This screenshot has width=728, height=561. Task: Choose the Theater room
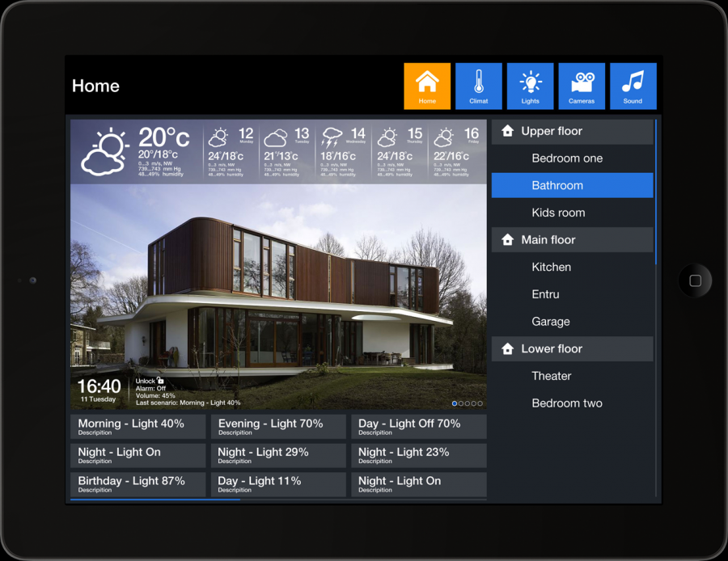coord(552,376)
